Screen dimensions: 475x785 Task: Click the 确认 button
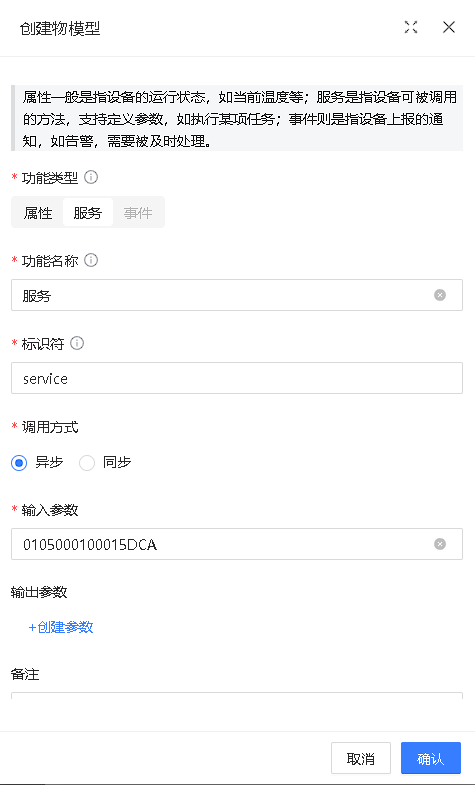pos(430,758)
